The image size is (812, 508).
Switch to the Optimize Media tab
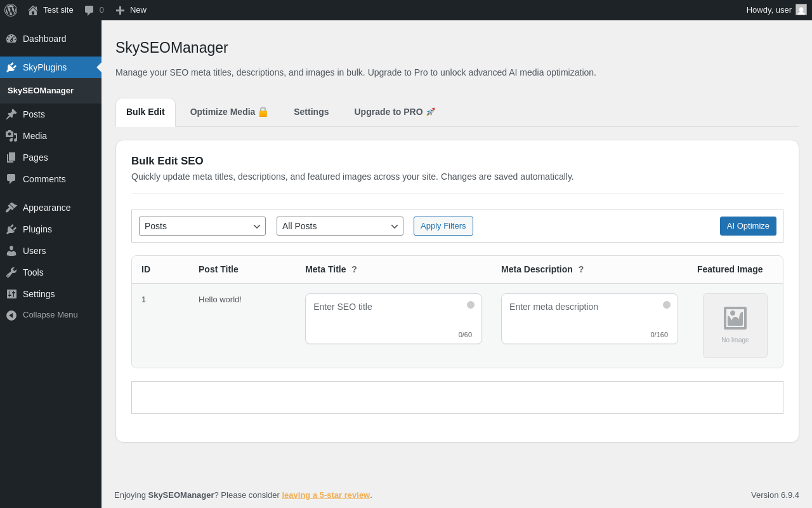tap(228, 112)
